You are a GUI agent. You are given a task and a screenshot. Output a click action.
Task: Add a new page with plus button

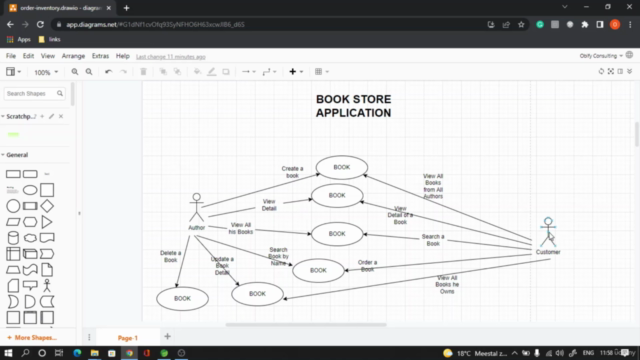point(167,337)
